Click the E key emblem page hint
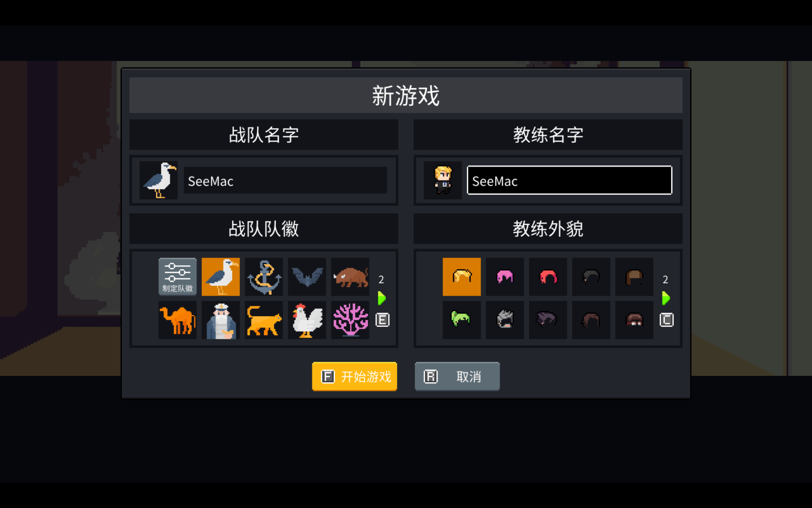 click(382, 320)
